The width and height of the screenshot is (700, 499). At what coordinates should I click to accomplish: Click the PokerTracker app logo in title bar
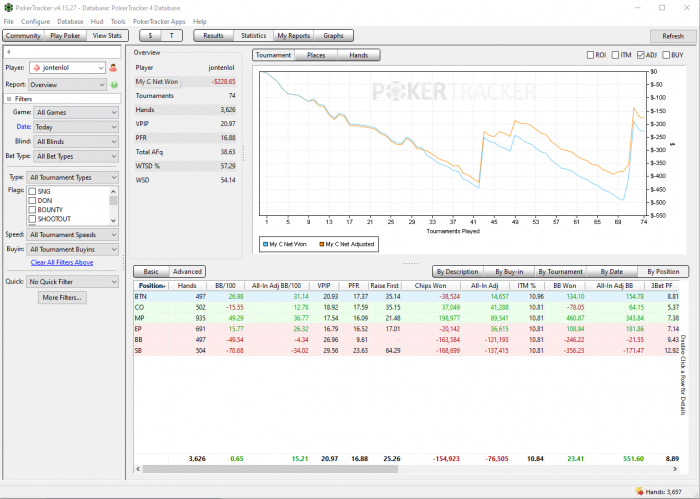8,8
